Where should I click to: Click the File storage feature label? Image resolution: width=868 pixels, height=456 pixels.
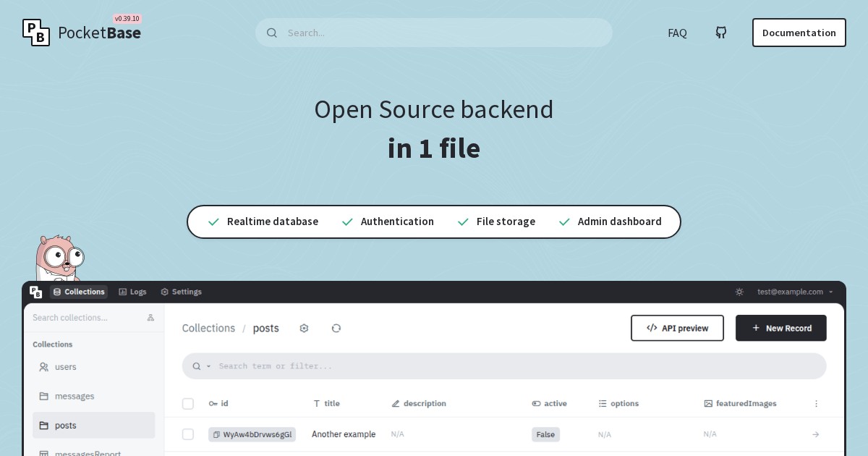(x=506, y=221)
